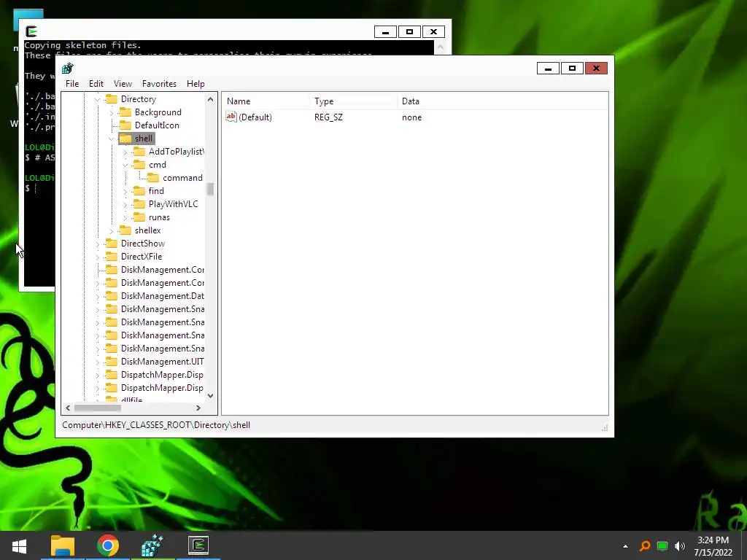Collapse the shell key

[112, 139]
